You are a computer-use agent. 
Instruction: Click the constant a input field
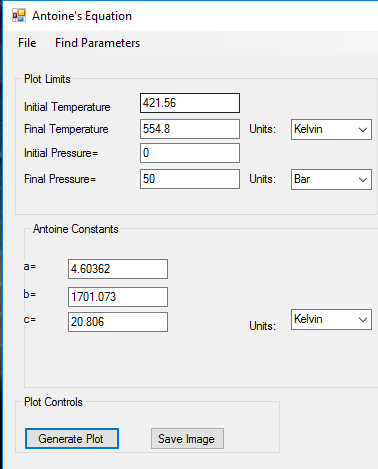118,269
